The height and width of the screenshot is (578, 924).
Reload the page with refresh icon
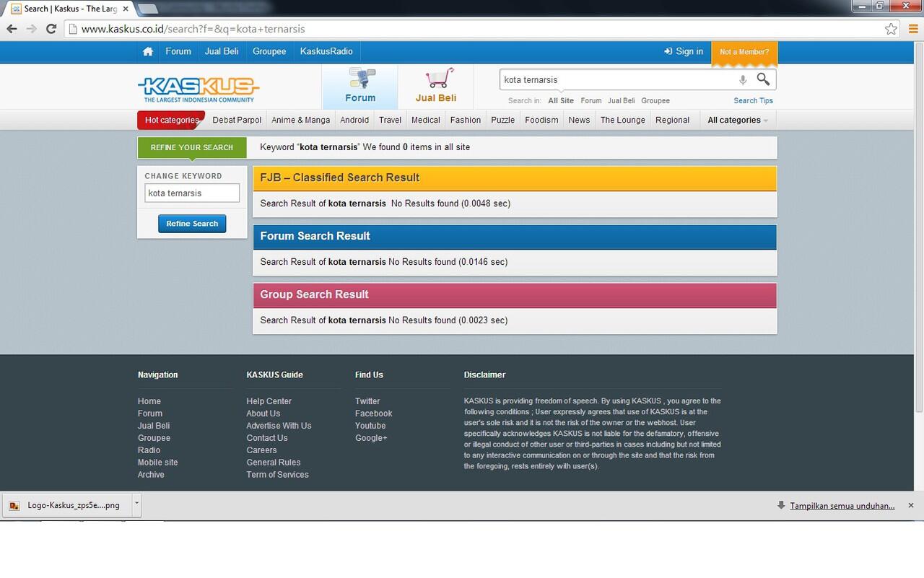coord(51,29)
